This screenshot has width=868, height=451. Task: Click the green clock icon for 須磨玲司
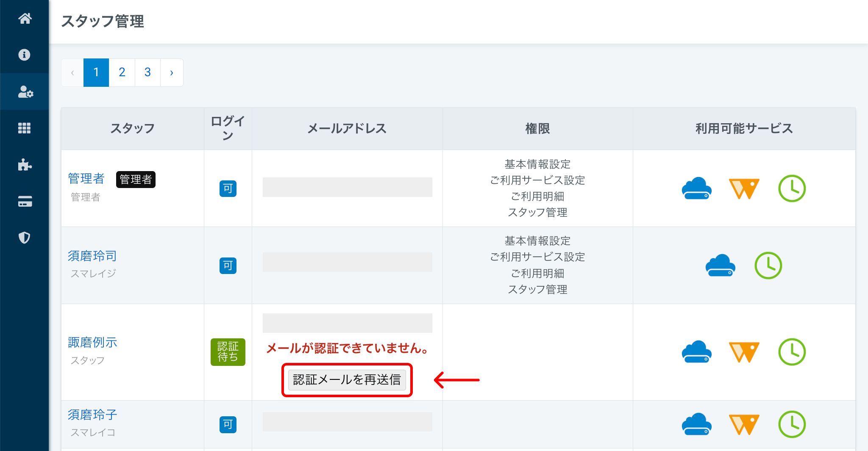[768, 266]
